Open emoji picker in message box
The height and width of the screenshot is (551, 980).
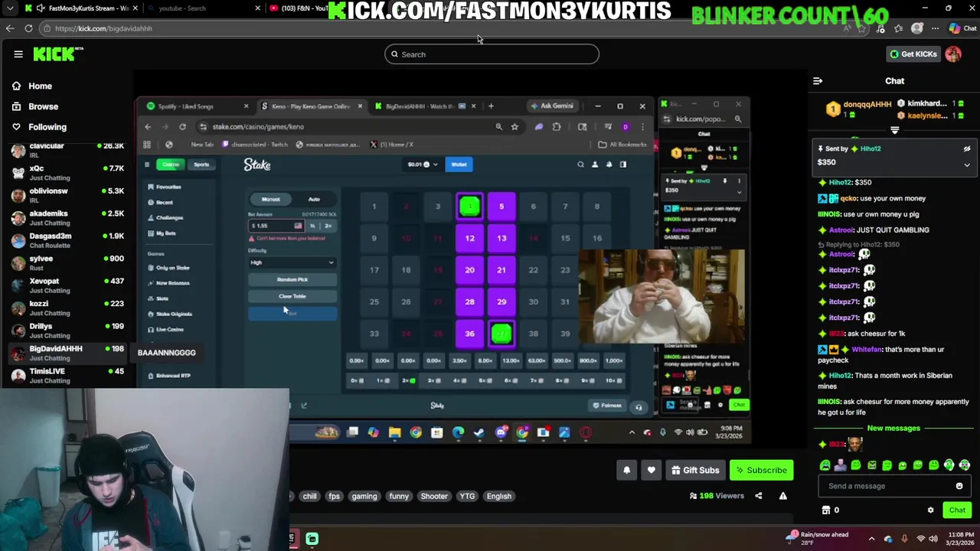(x=959, y=486)
